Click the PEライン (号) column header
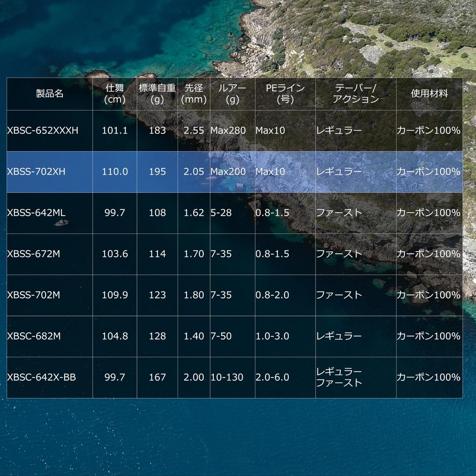Viewport: 476px width, 476px height. 285,93
